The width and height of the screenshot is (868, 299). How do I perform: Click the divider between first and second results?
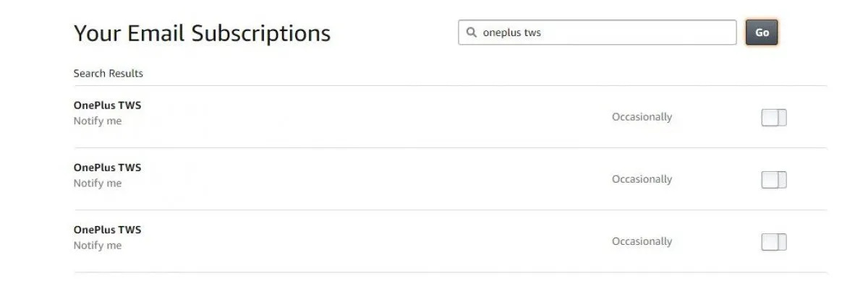tap(448, 148)
